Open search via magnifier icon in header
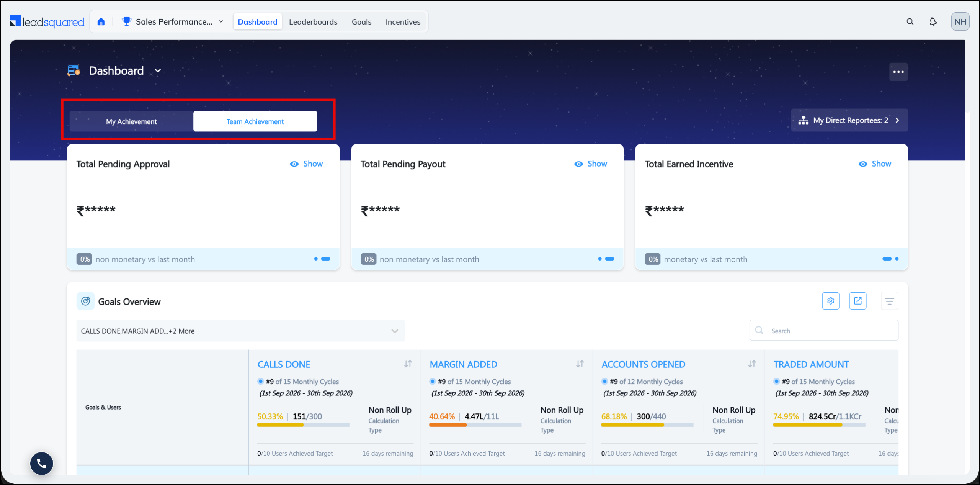 (x=910, y=22)
